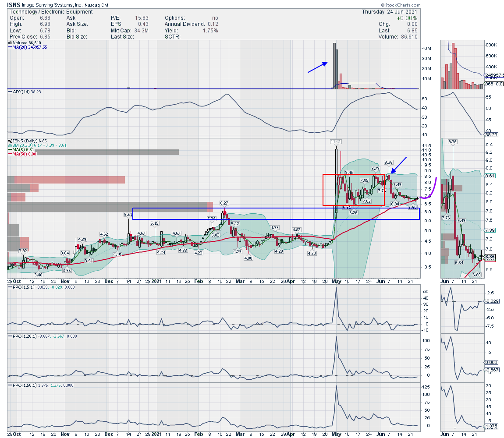Select the MA(20) 245957.55 volume legend

[28, 47]
